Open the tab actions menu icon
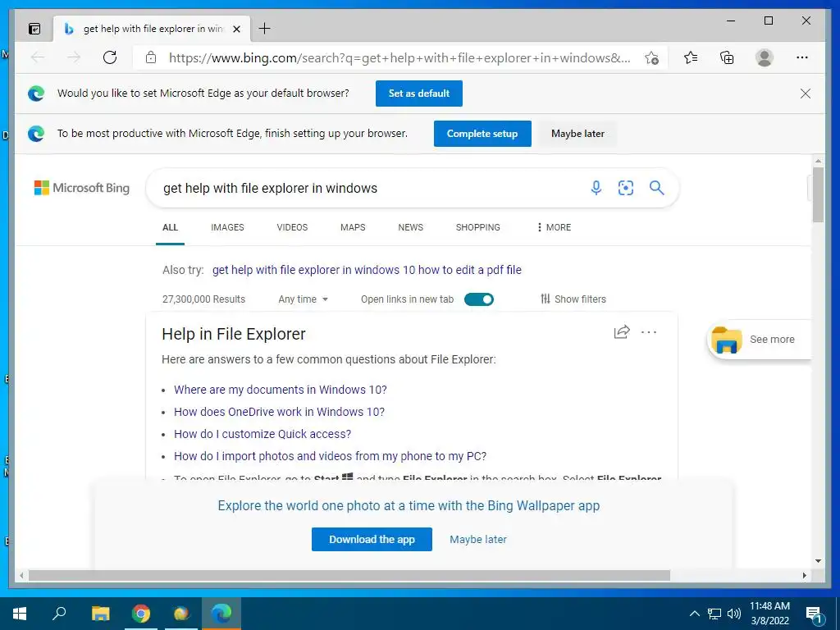This screenshot has width=840, height=630. pyautogui.click(x=34, y=29)
